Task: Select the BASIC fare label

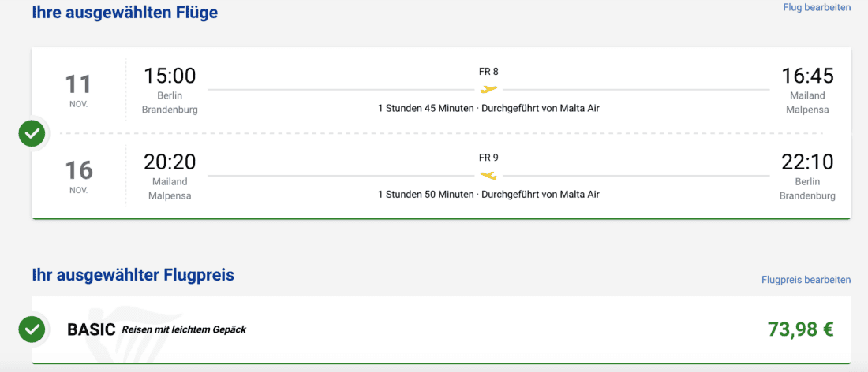Action: [92, 329]
